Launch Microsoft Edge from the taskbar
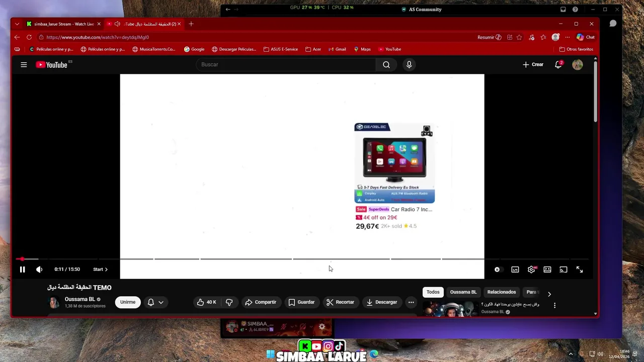This screenshot has height=362, width=644. tap(374, 354)
